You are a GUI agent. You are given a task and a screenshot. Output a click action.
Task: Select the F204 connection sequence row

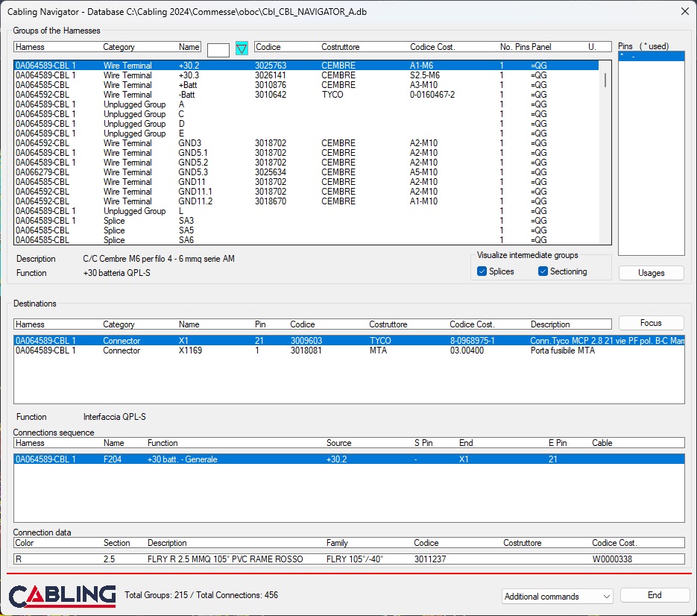click(349, 459)
